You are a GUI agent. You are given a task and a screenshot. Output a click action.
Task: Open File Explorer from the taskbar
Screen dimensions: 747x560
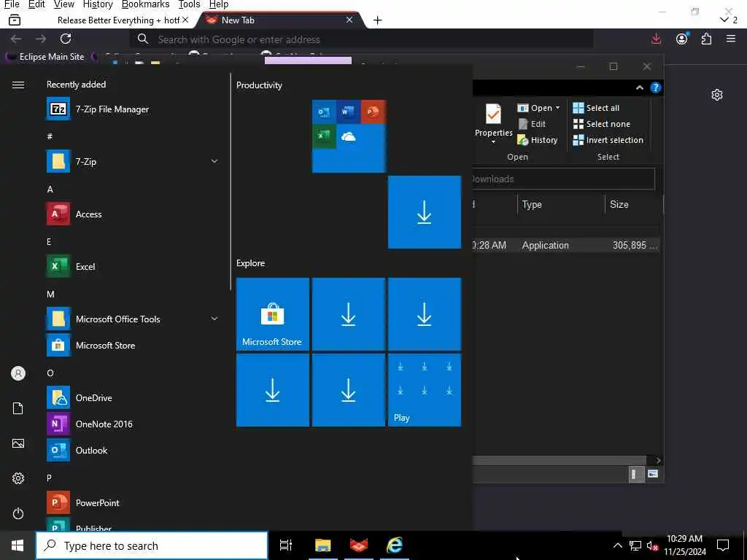tap(323, 545)
